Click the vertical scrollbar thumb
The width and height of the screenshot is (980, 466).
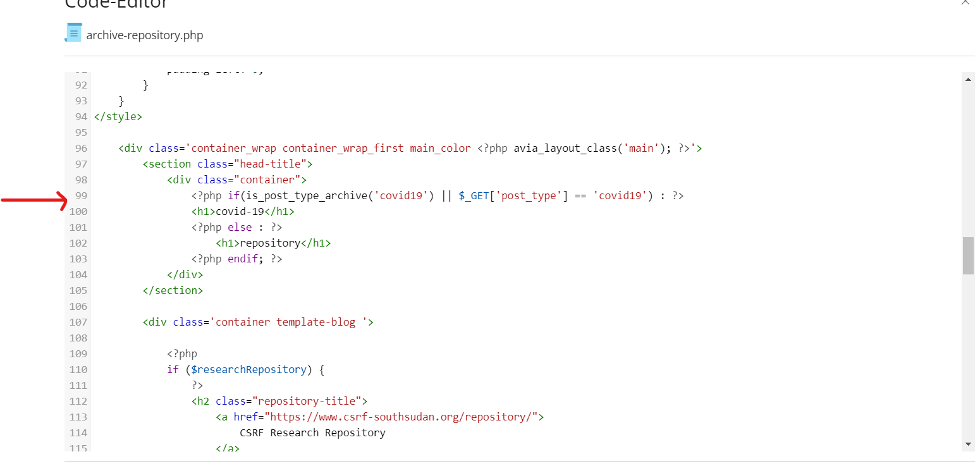pos(968,255)
